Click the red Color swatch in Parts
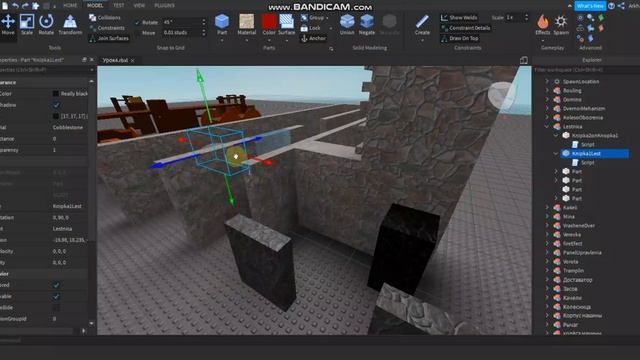Viewport: 640px width, 360px height. pyautogui.click(x=269, y=21)
